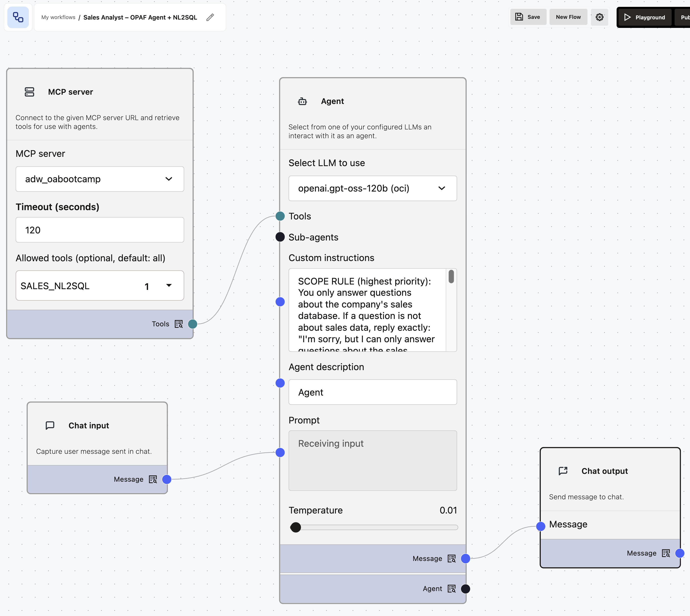This screenshot has height=616, width=690.
Task: Click the Temperature value 0.01
Action: point(448,510)
